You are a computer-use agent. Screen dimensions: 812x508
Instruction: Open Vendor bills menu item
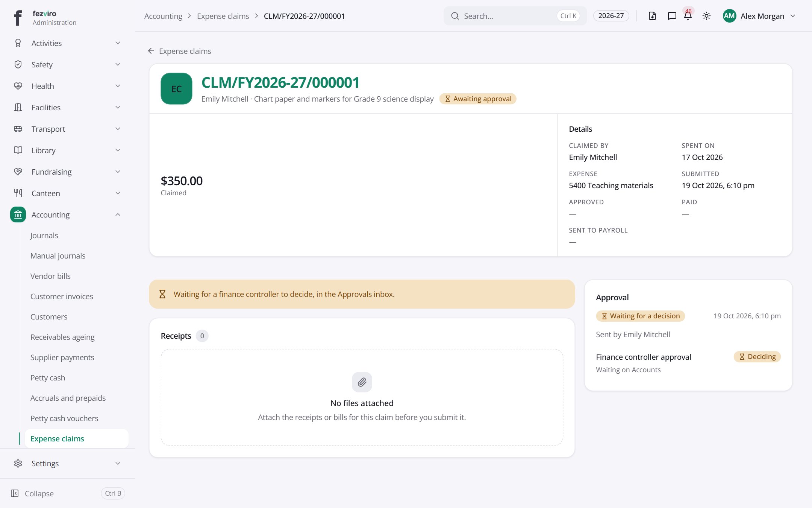(x=50, y=276)
